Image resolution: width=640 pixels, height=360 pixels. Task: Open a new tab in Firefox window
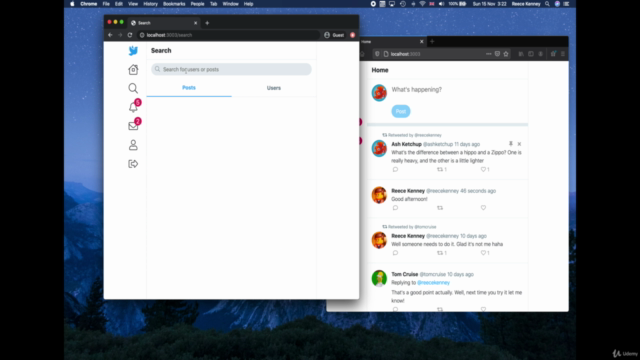coord(432,41)
